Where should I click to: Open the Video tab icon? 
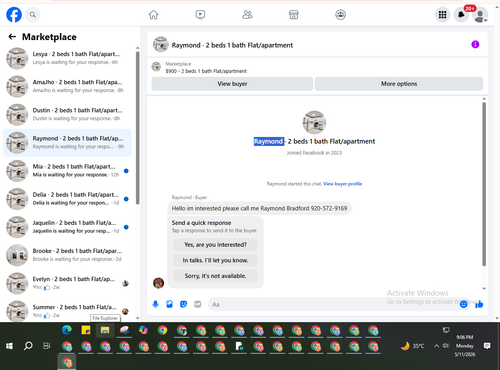coord(200,14)
